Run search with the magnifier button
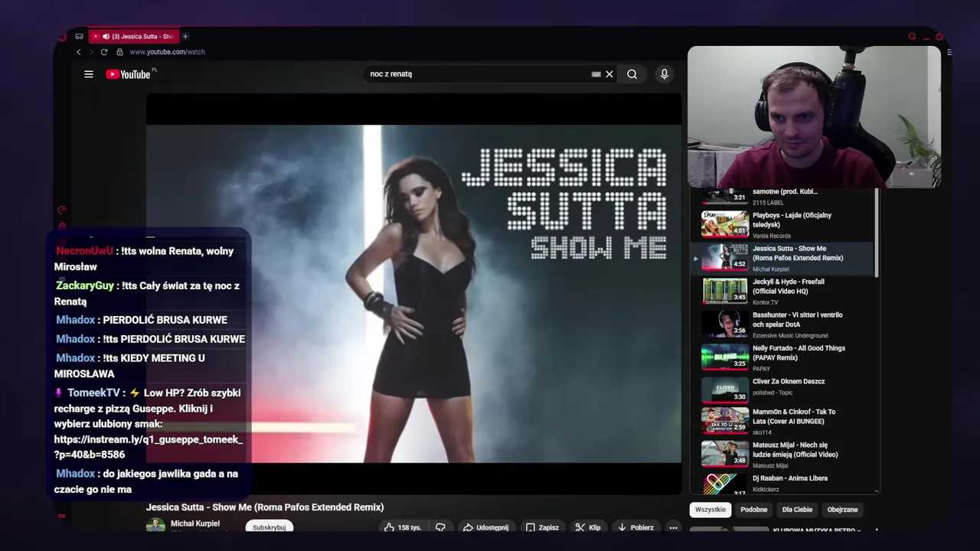 (632, 74)
